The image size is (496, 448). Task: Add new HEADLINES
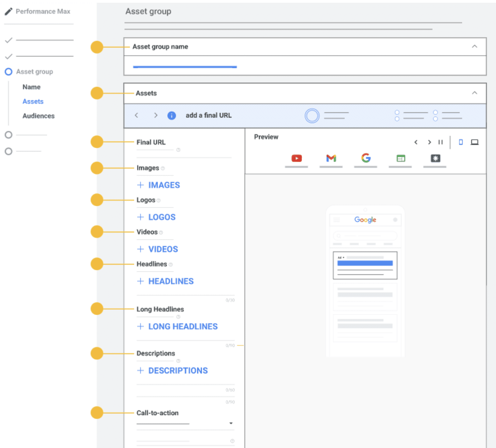pyautogui.click(x=166, y=281)
